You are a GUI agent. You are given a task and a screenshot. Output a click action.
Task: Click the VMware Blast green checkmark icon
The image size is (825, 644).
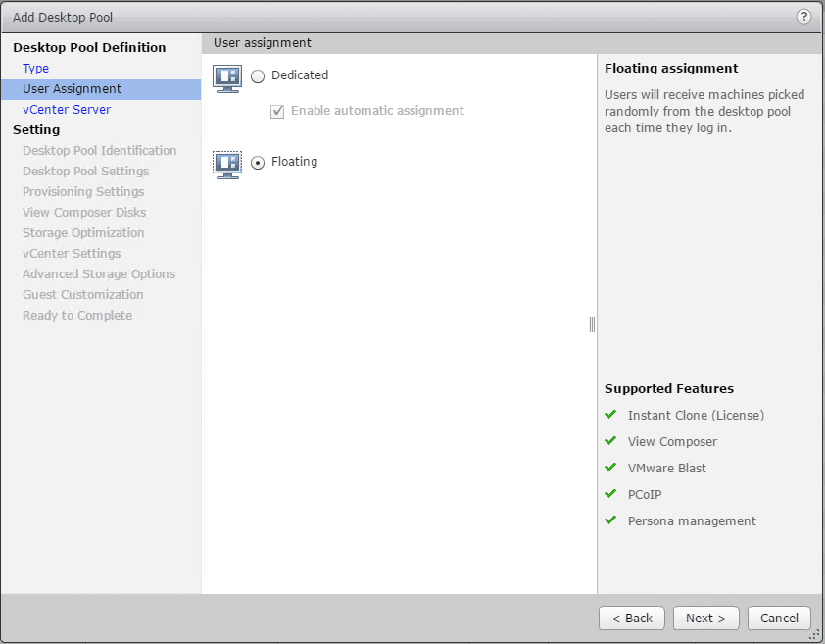611,468
